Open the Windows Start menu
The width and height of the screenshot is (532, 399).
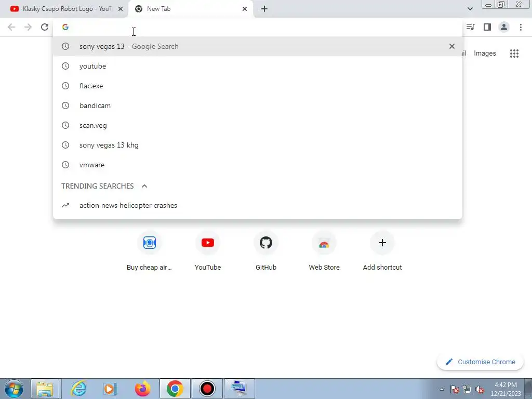coord(14,389)
